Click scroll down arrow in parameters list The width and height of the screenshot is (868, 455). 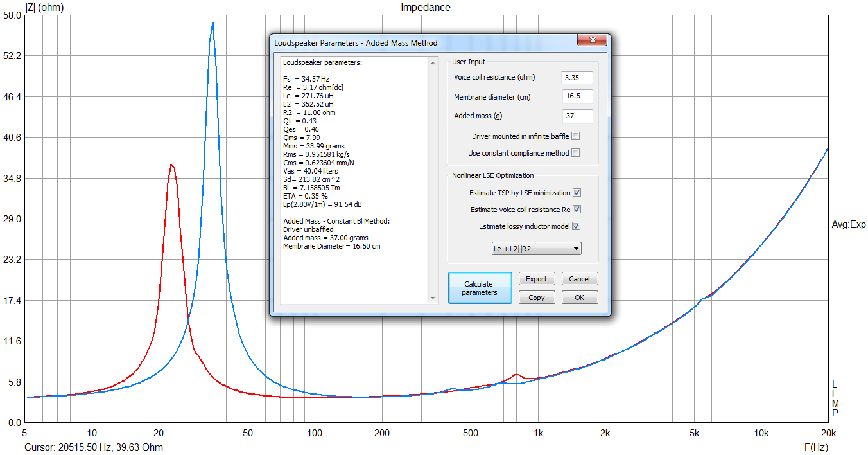[x=433, y=298]
